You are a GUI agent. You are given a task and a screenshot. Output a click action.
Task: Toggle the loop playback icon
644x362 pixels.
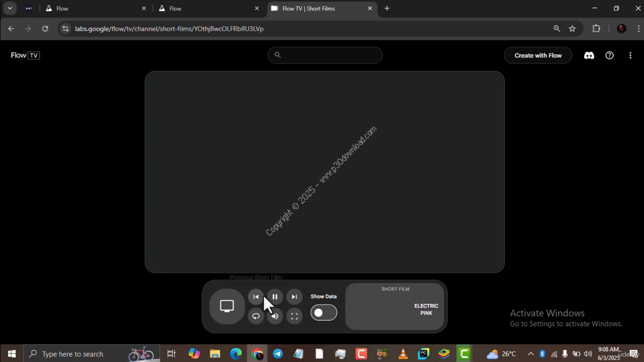[x=256, y=316]
